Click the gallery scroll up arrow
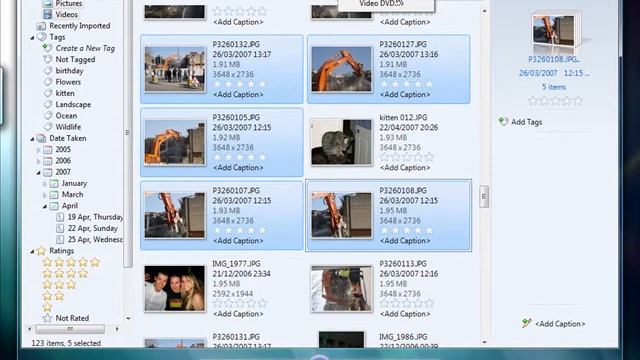640x360 pixels. [484, 11]
